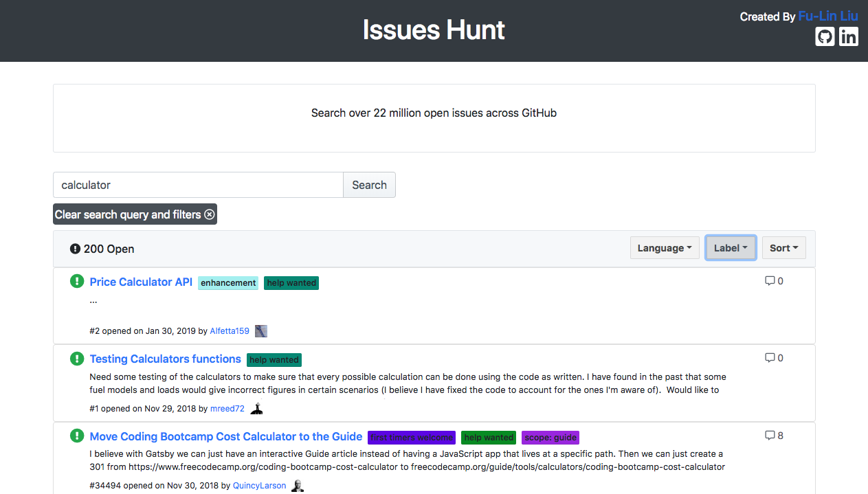This screenshot has height=494, width=868.
Task: Toggle the 'first timers welcome' label
Action: 411,437
